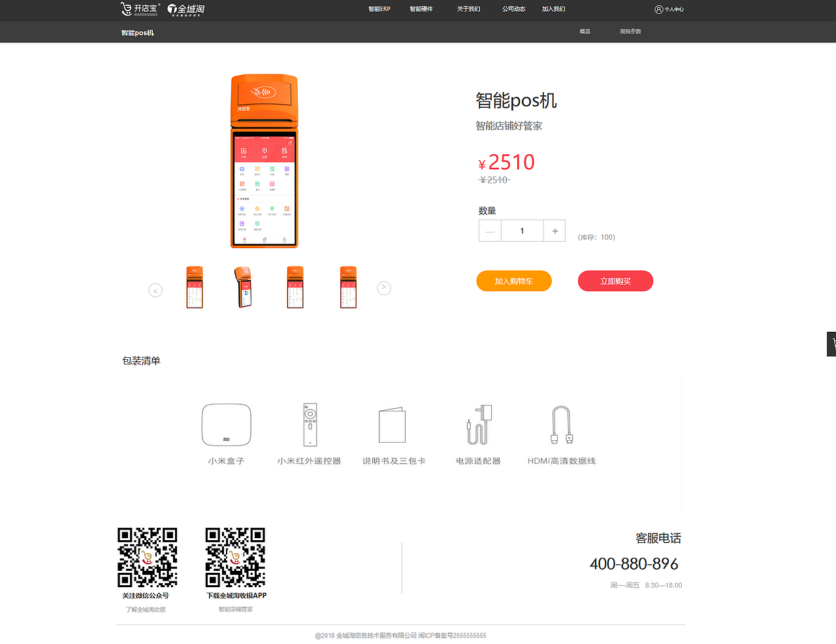Click the quantity input field

522,231
